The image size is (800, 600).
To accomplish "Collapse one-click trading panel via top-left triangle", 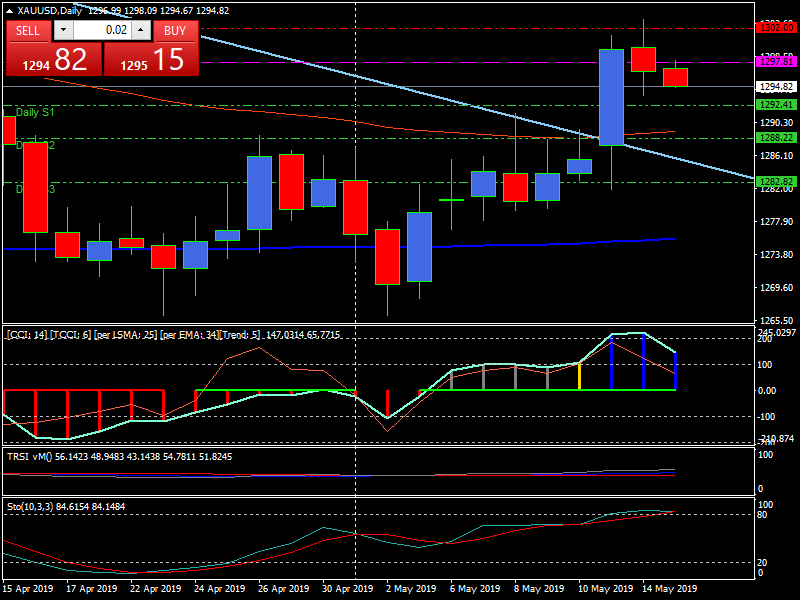I will click(x=9, y=11).
